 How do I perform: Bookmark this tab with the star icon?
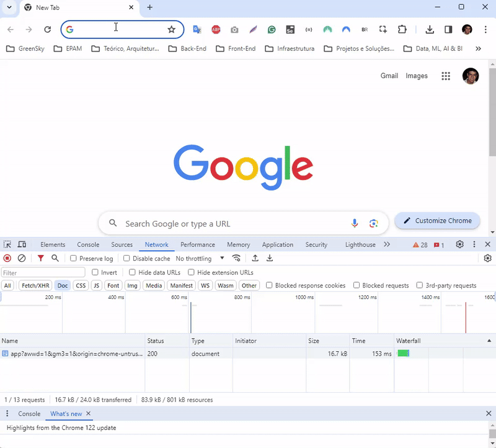[172, 29]
